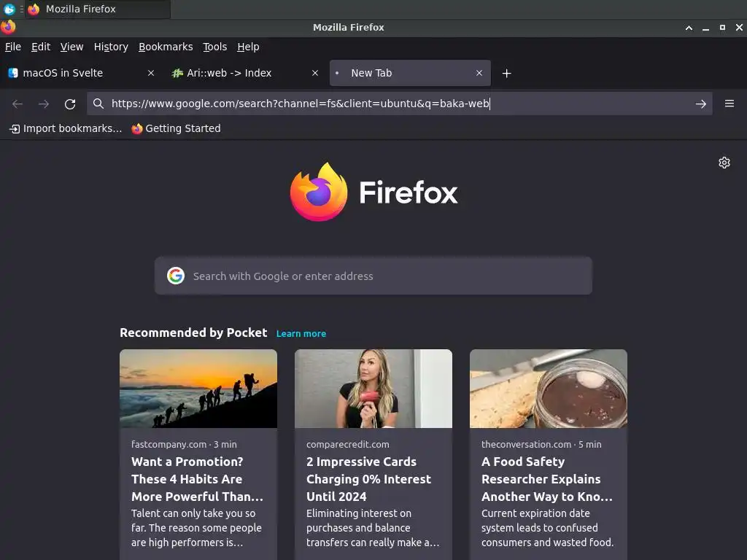
Task: Click the Learn more Pocket link
Action: pos(301,334)
